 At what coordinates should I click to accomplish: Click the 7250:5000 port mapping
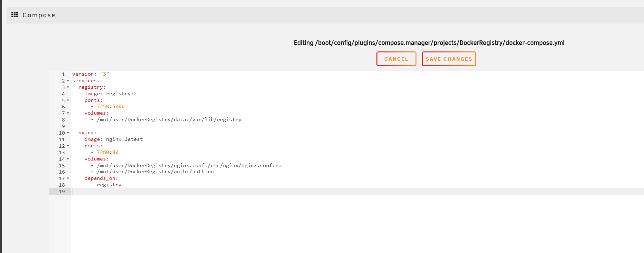click(x=111, y=106)
